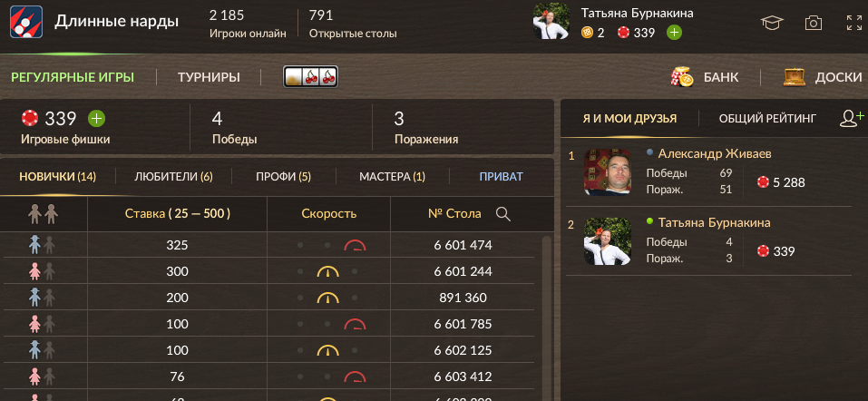868x401 pixels.
Task: Add chips with green plus in header
Action: point(674,33)
